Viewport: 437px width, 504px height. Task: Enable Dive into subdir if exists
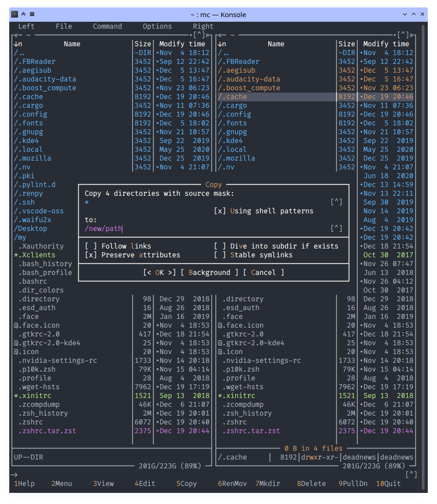click(220, 246)
